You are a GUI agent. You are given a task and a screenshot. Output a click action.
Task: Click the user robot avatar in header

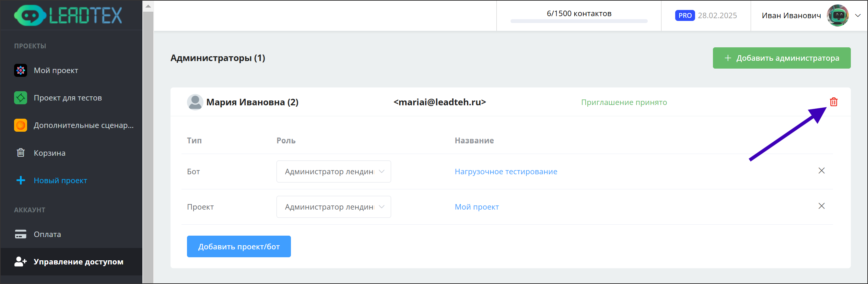837,15
